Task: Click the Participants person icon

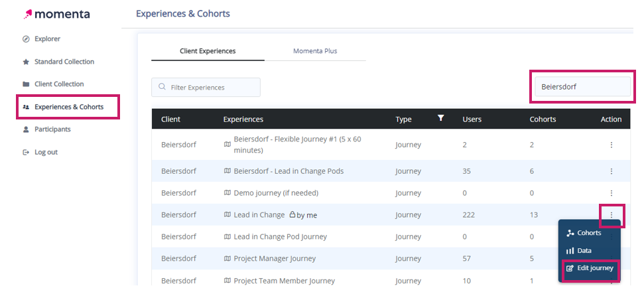Action: click(x=26, y=129)
